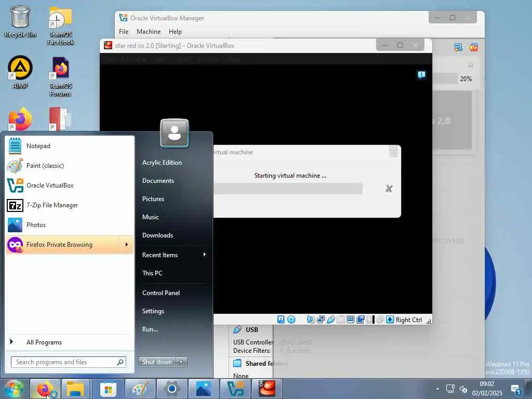Click hard disk activity status icon
Image resolution: width=532 pixels, height=399 pixels.
(281, 320)
